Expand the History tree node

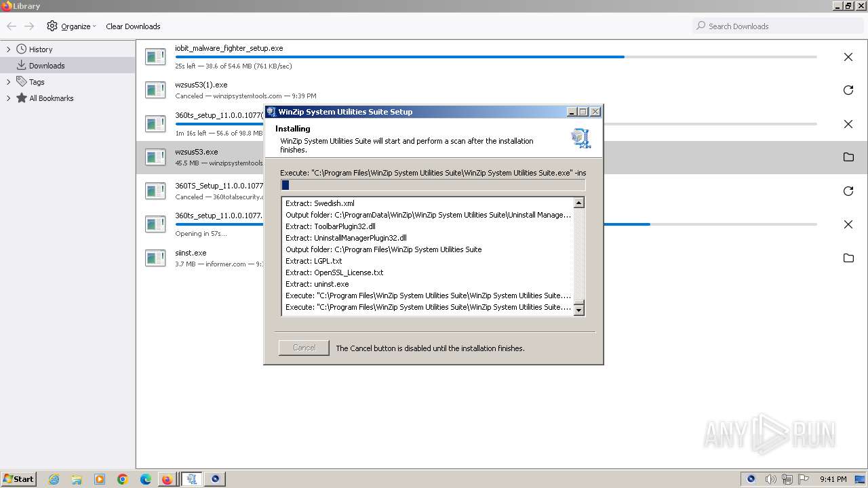pos(8,49)
